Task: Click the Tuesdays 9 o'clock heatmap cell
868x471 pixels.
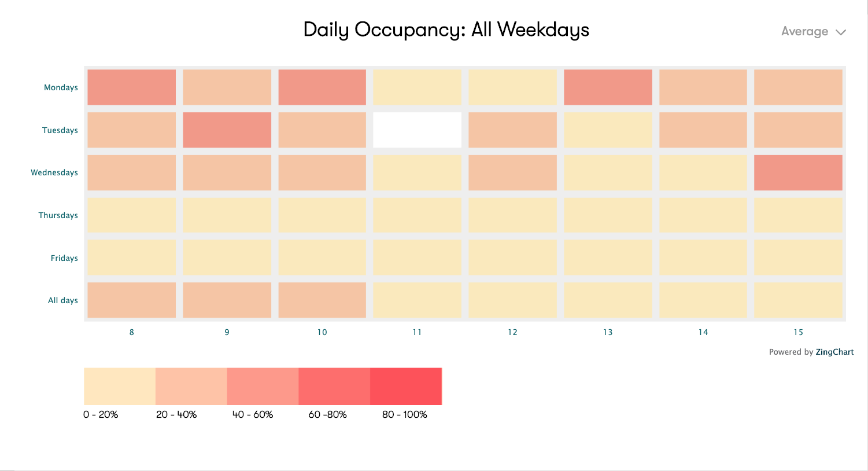Action: point(227,130)
